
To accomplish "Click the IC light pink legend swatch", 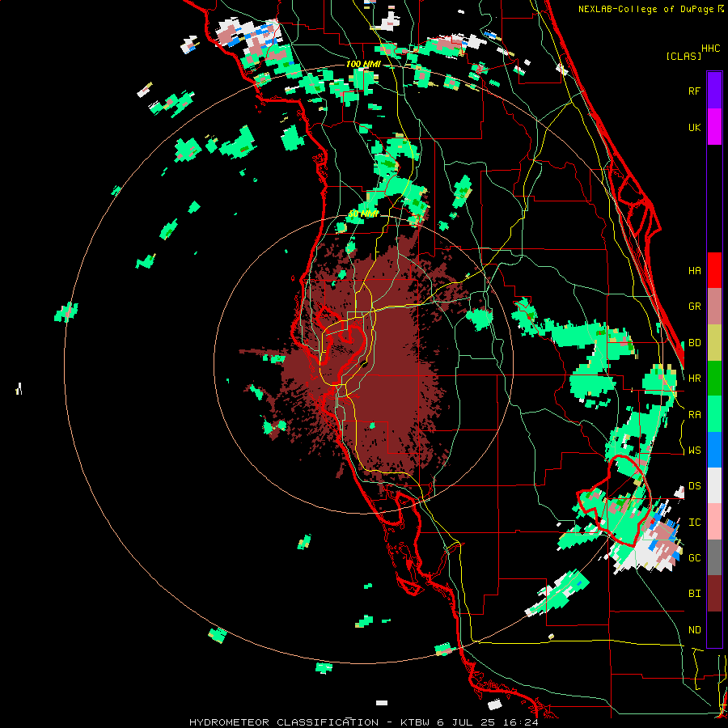I will click(714, 522).
